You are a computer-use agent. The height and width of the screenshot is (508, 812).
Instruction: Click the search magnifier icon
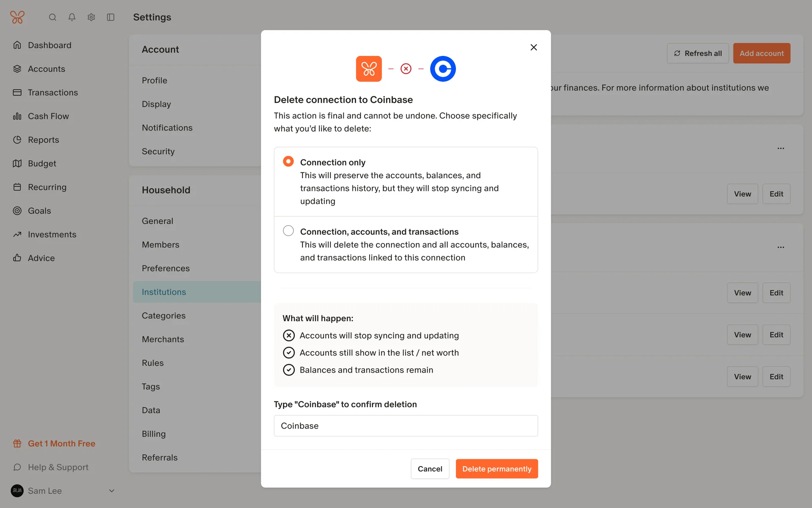(52, 17)
